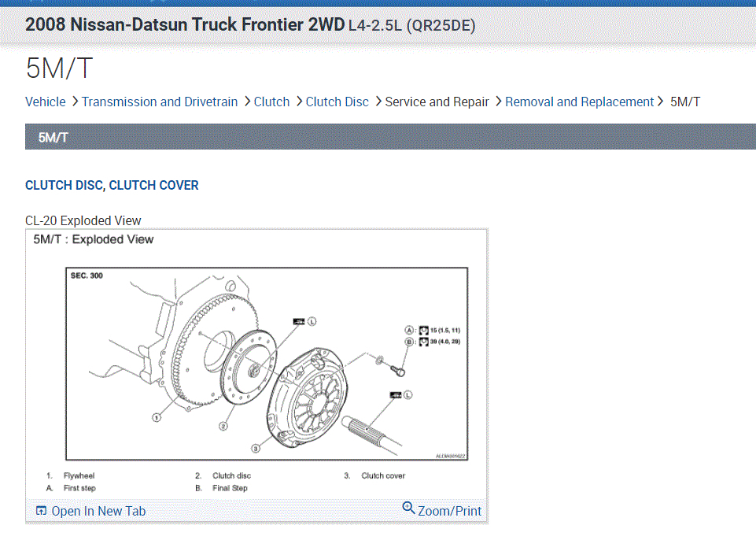Open the Clutch Disc link
This screenshot has height=540, width=756.
click(337, 102)
